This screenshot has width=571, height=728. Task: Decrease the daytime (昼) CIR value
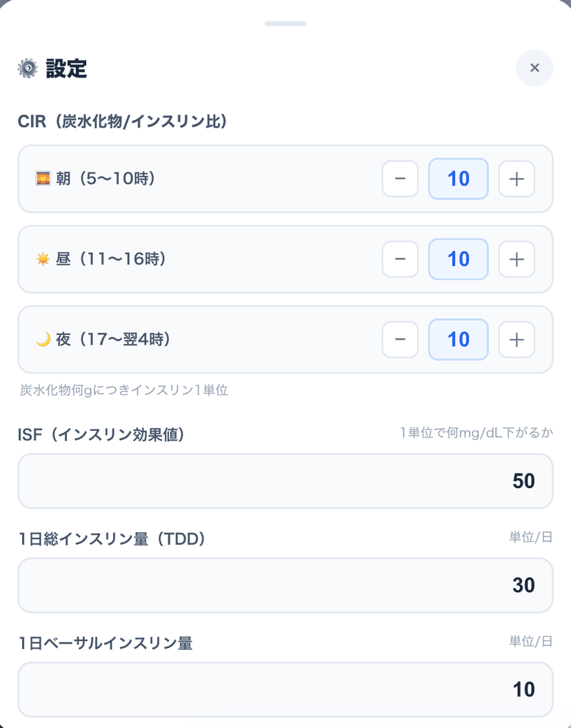point(400,259)
